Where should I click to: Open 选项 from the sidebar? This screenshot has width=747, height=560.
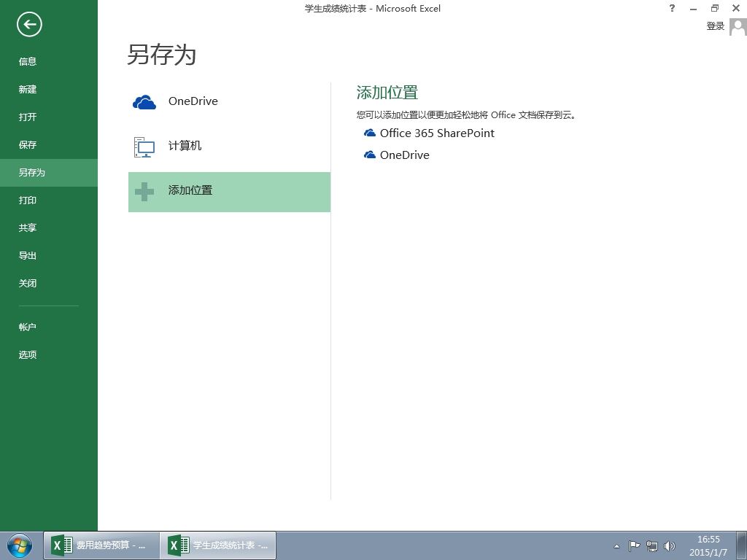(x=28, y=355)
